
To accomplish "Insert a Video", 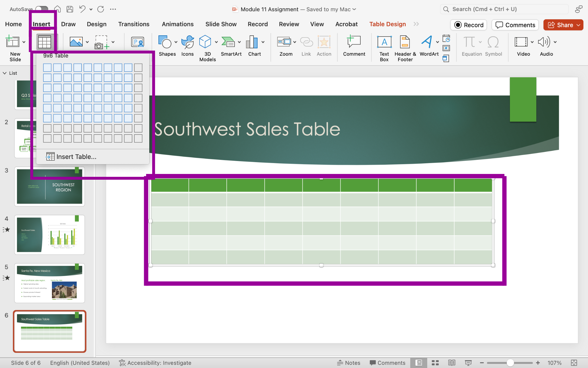I will [521, 42].
